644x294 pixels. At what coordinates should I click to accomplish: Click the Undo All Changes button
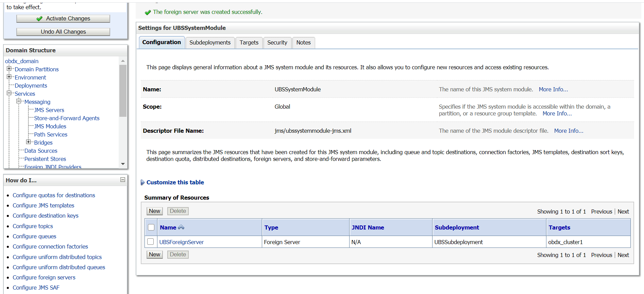(x=63, y=32)
